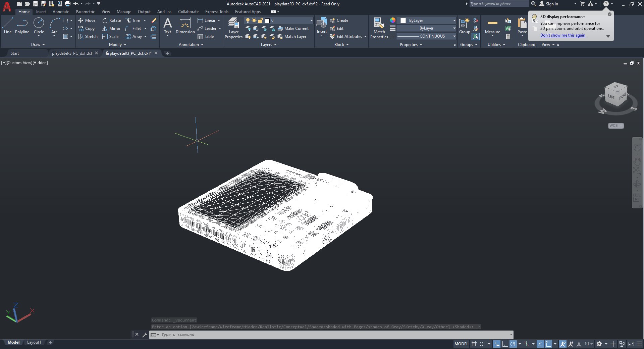This screenshot has height=349, width=644.
Task: Activate the Move command
Action: coord(87,20)
